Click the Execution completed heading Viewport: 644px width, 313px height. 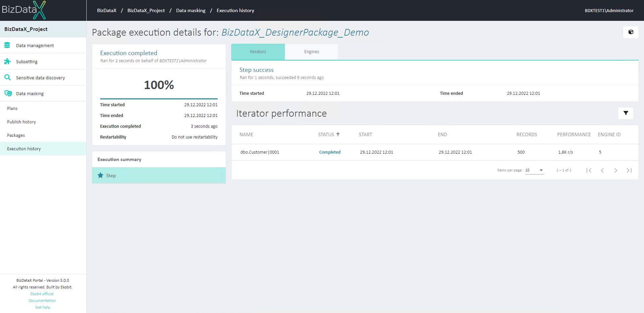[x=129, y=53]
